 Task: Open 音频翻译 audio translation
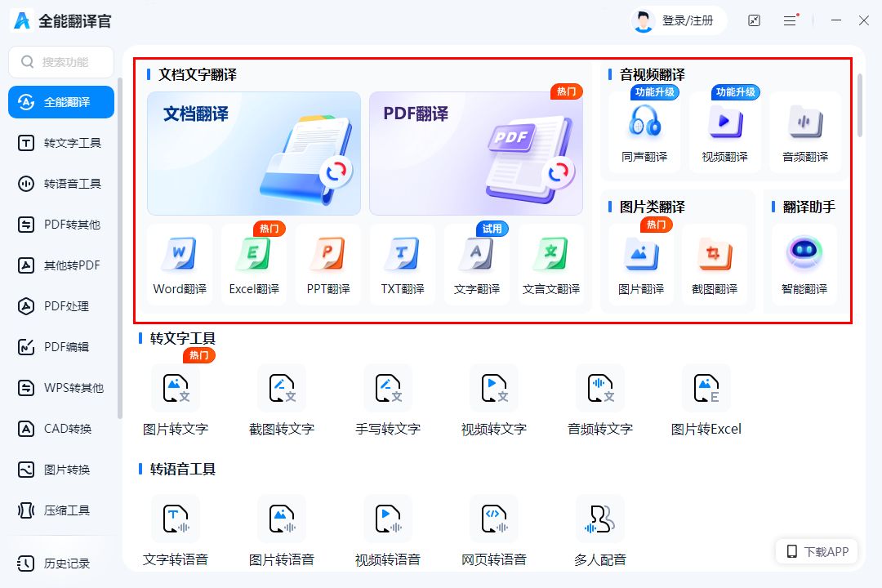coord(805,132)
